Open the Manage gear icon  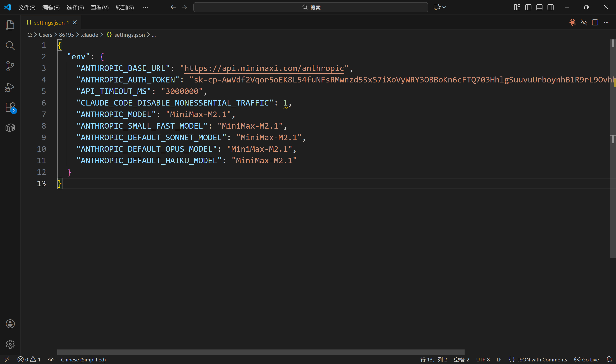[x=10, y=344]
